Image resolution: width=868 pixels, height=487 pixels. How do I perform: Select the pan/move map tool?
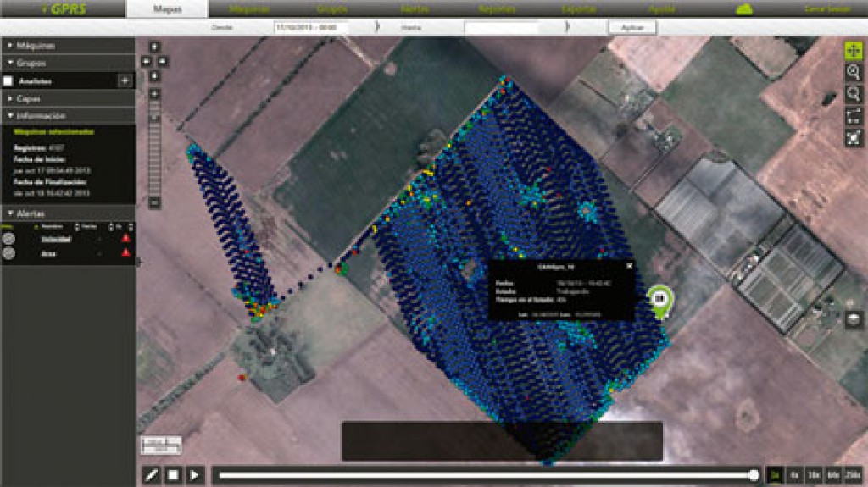point(854,49)
